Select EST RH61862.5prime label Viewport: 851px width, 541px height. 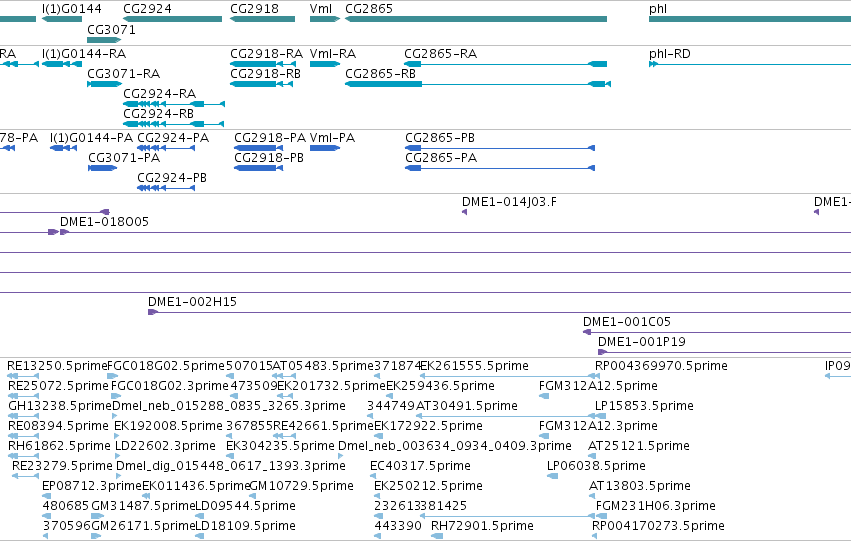(x=59, y=446)
